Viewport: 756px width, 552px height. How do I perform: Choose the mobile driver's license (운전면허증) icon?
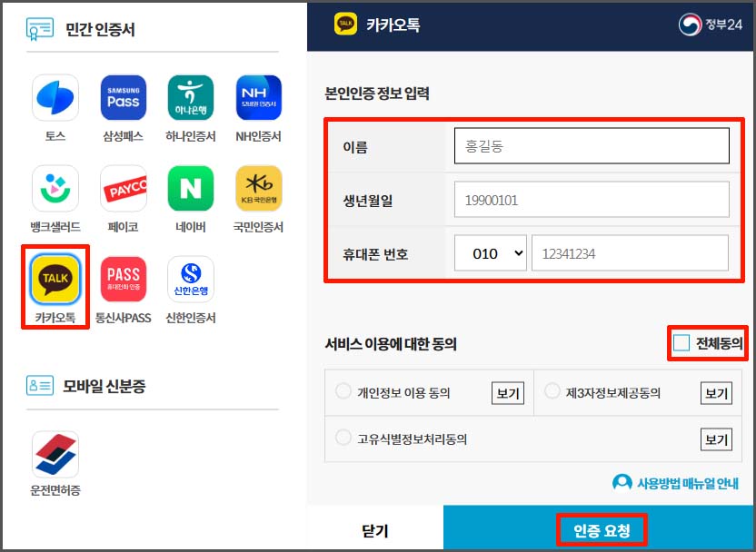[55, 454]
